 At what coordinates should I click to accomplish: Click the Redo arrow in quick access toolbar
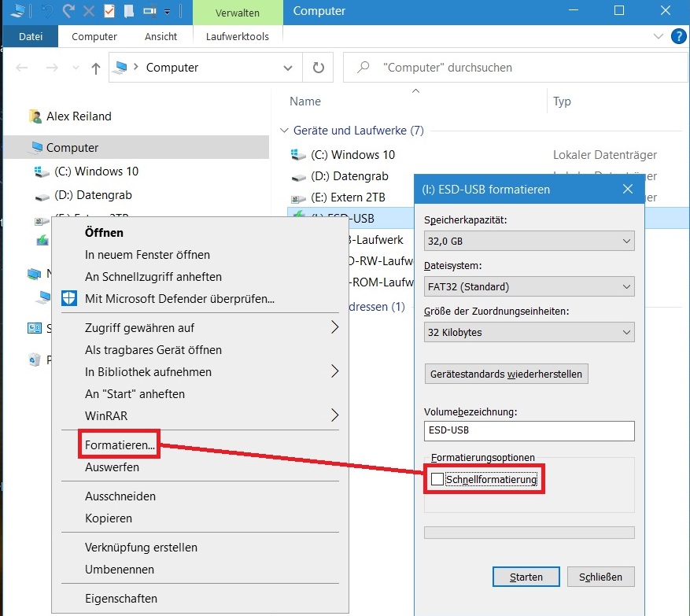point(68,10)
